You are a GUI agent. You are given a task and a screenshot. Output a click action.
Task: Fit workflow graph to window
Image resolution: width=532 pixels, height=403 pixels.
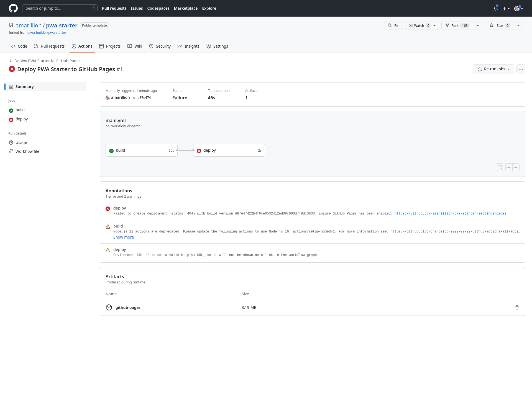[x=499, y=167]
